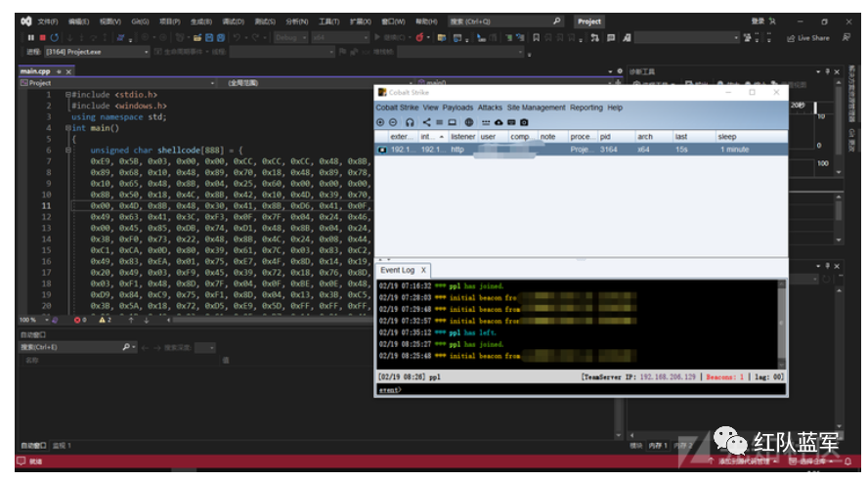Click the Live Share button
This screenshot has width=868, height=481.
point(808,38)
